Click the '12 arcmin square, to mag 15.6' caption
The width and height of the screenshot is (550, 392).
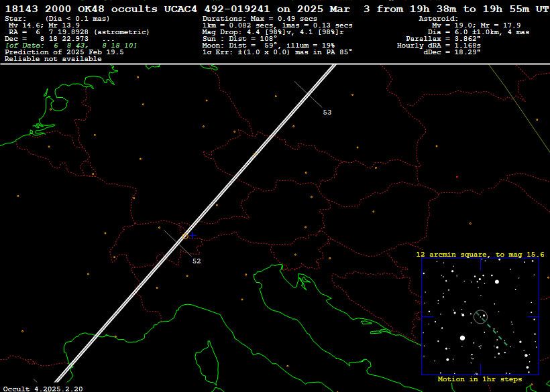(x=480, y=255)
